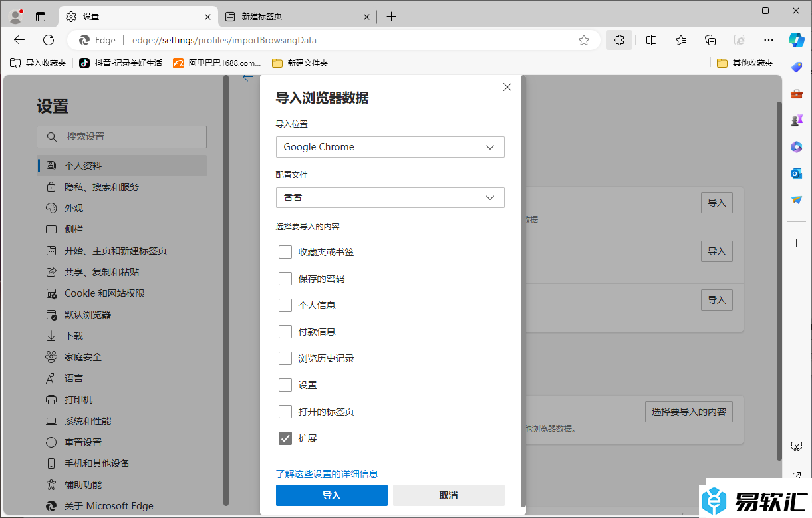Viewport: 812px width, 518px height.
Task: Click the screenshot icon at sidebar bottom
Action: tap(797, 446)
